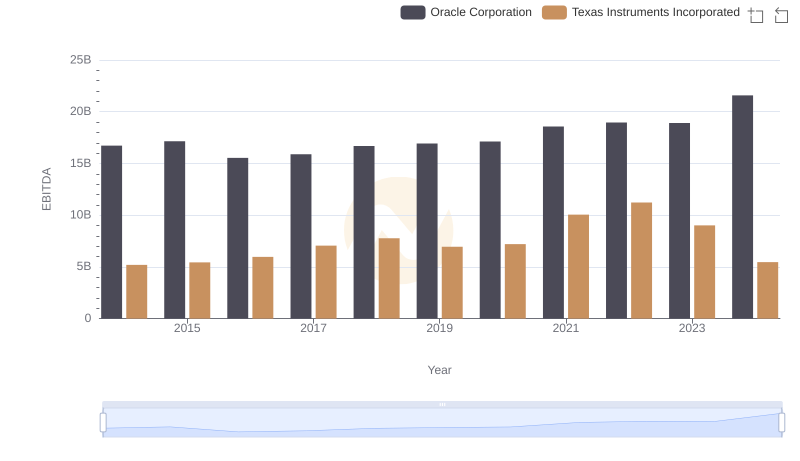
Task: Click the 0 y-axis label
Action: tap(88, 319)
